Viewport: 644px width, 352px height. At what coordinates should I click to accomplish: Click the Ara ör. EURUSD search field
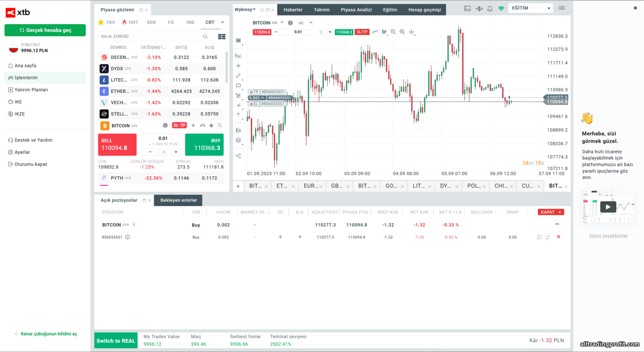point(150,36)
